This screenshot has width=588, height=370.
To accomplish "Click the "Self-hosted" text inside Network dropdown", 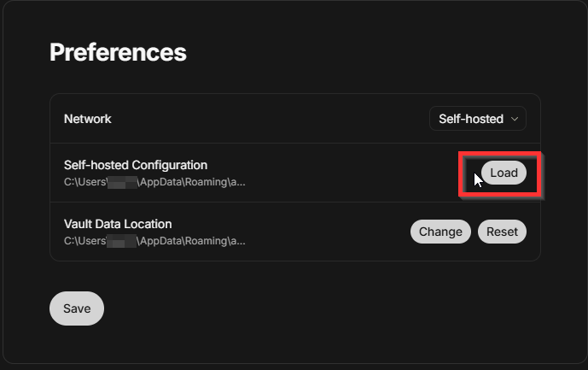I will click(x=471, y=119).
